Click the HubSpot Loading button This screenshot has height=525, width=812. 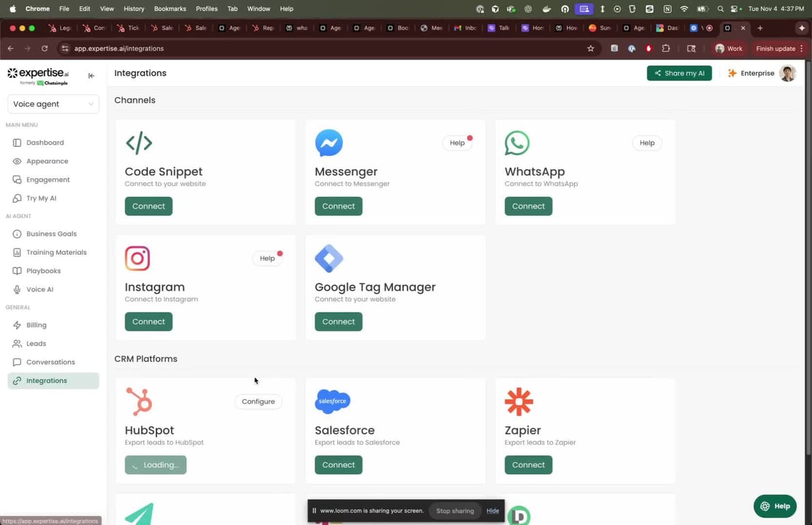coord(155,465)
